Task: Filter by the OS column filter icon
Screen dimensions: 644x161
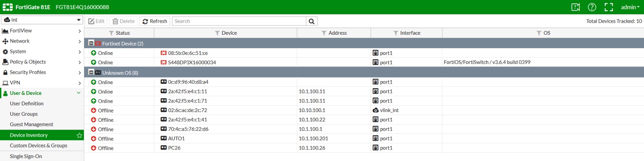Action: point(539,33)
